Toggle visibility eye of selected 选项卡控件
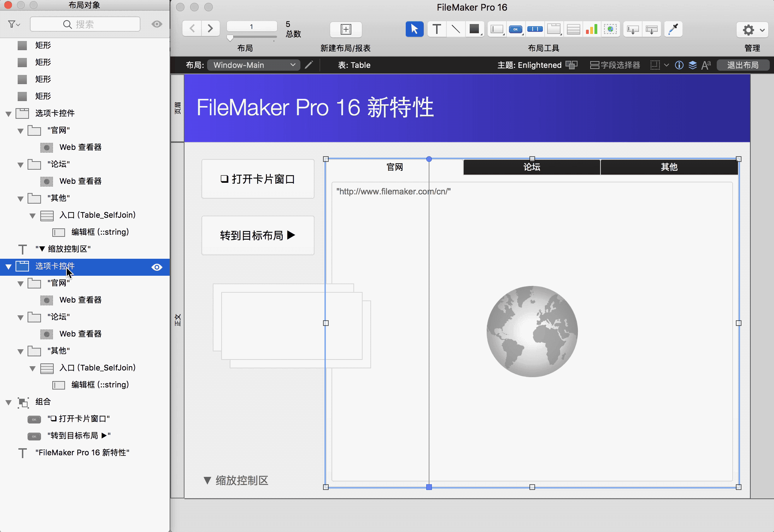This screenshot has width=774, height=532. point(157,267)
